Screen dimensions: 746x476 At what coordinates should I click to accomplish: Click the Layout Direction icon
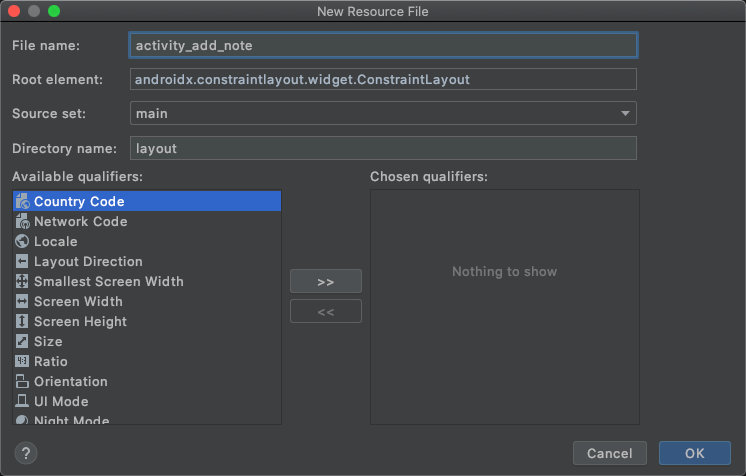[22, 261]
